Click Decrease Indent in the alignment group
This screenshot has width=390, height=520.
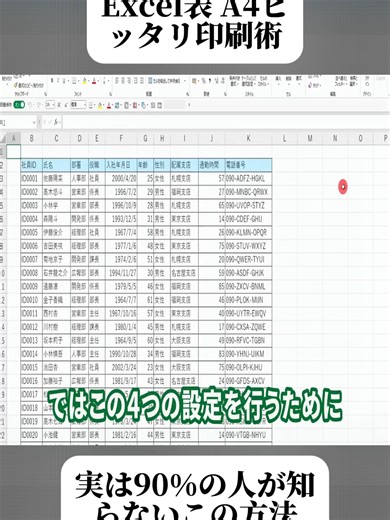point(136,81)
